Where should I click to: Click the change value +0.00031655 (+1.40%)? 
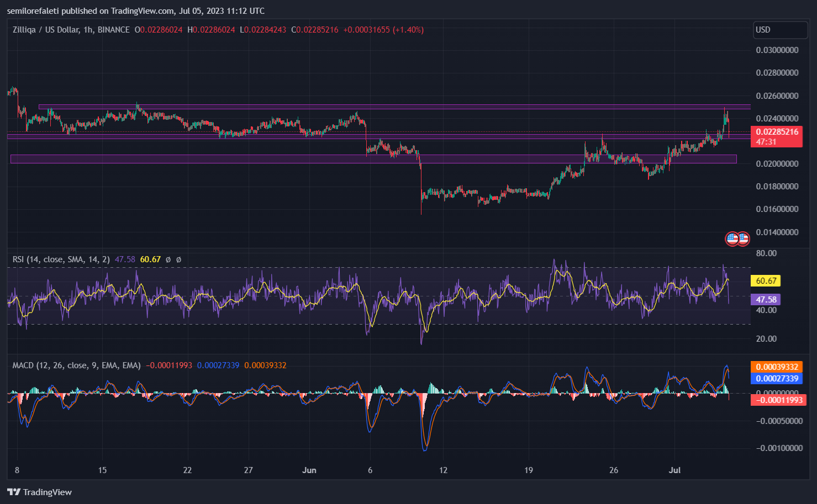(x=383, y=30)
